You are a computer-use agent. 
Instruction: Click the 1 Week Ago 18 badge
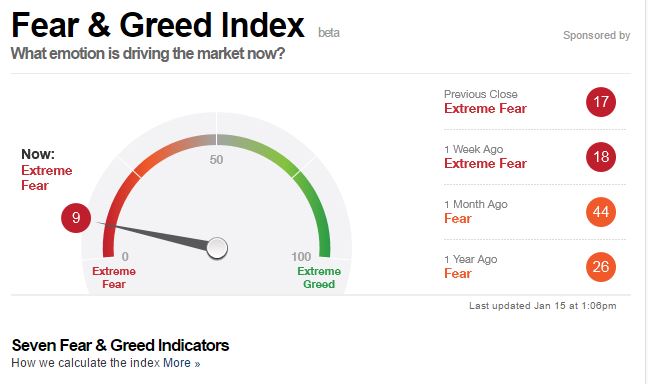[x=601, y=157]
